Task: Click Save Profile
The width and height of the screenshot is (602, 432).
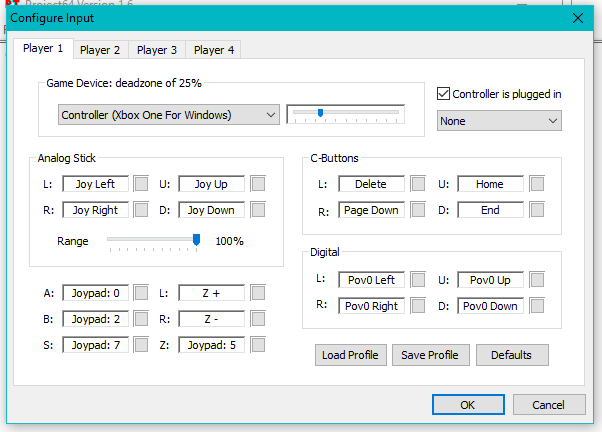Action: tap(430, 355)
